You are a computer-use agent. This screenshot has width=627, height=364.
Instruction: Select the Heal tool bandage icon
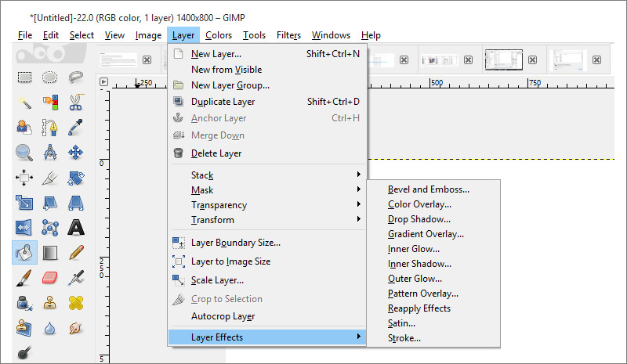(x=76, y=302)
